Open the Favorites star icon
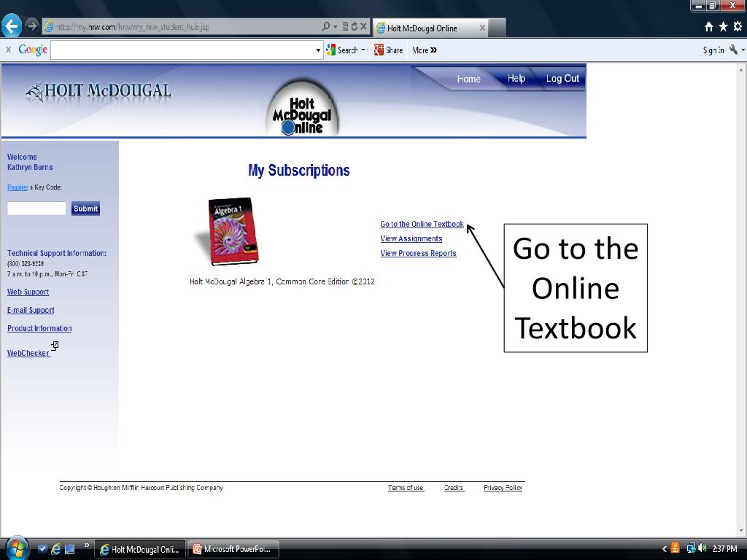The width and height of the screenshot is (747, 560). [723, 27]
